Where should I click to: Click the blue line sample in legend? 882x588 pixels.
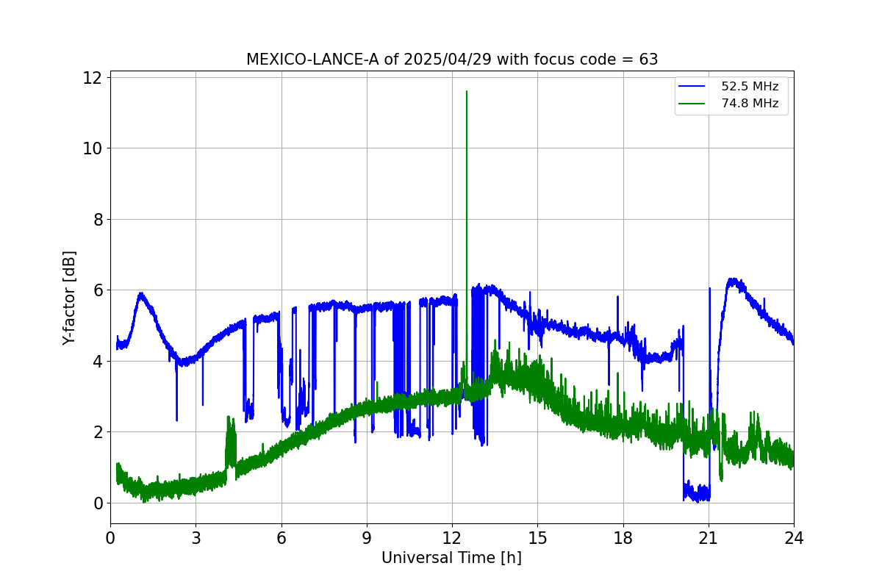[x=692, y=87]
